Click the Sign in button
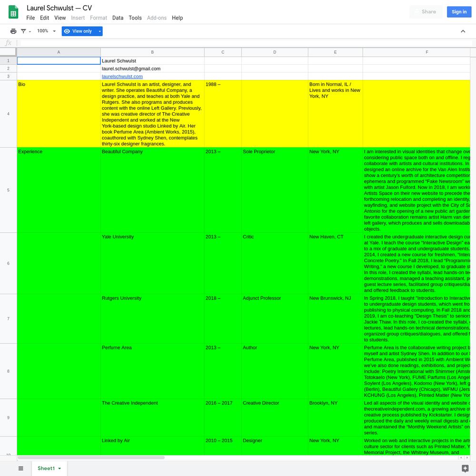The width and height of the screenshot is (476, 476). 459,12
